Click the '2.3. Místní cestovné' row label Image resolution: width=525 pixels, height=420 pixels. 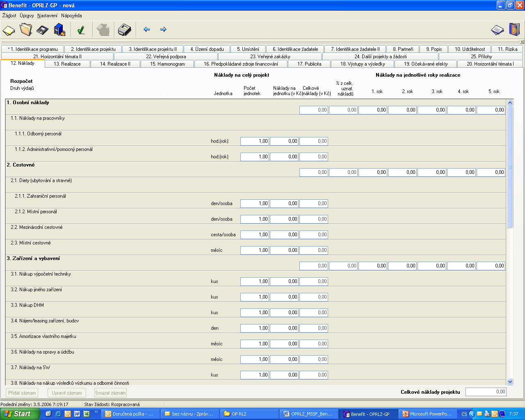pyautogui.click(x=31, y=243)
